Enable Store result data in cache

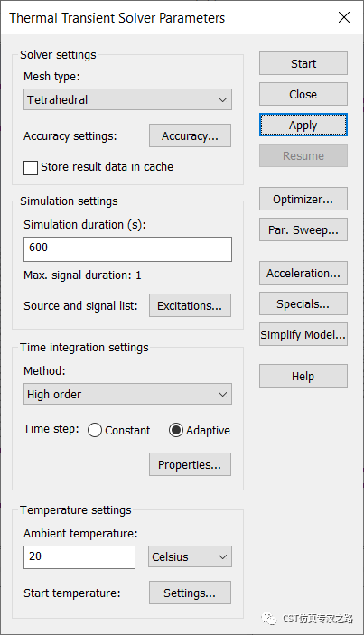point(31,167)
